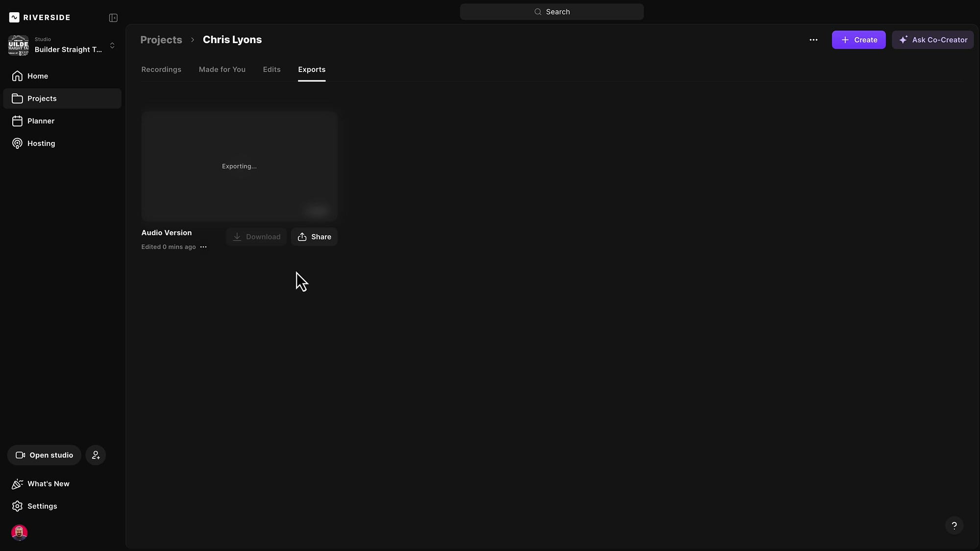
Task: Open the help question-mark bubble
Action: [x=954, y=525]
